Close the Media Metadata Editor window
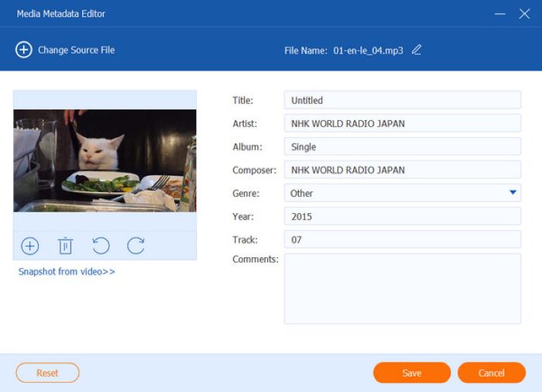The image size is (542, 392). tap(524, 14)
